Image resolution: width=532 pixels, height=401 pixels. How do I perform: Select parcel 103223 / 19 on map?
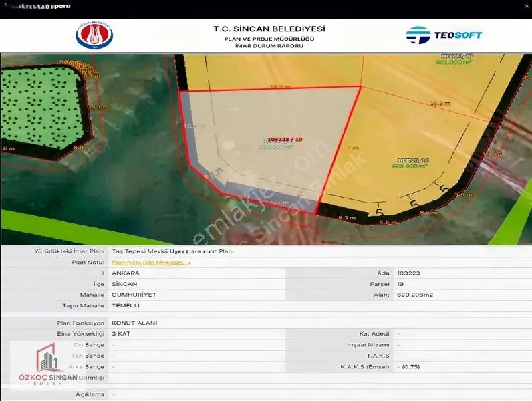285,140
